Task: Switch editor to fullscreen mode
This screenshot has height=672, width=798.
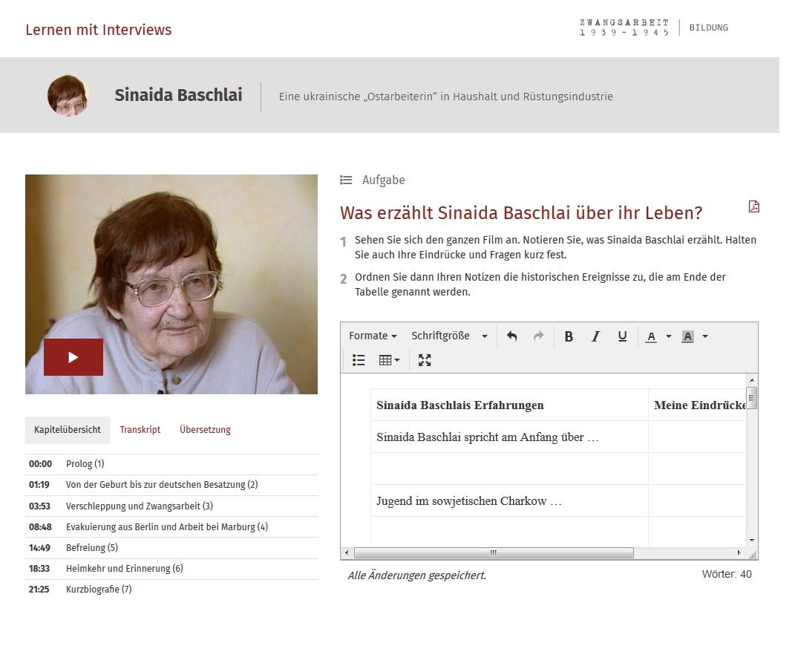Action: [425, 360]
